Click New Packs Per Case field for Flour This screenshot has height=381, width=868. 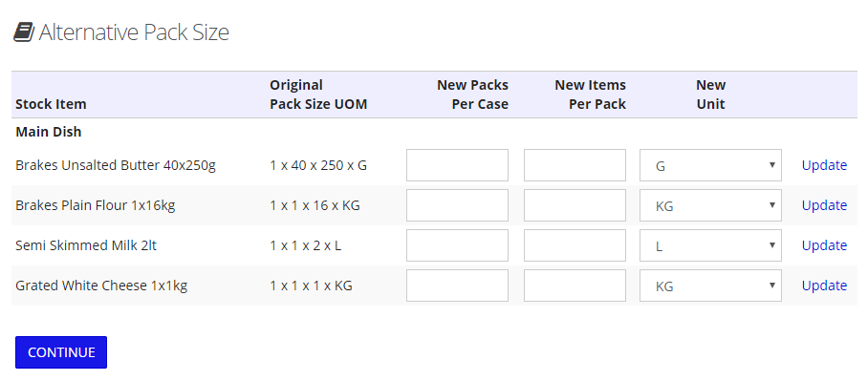coord(457,205)
